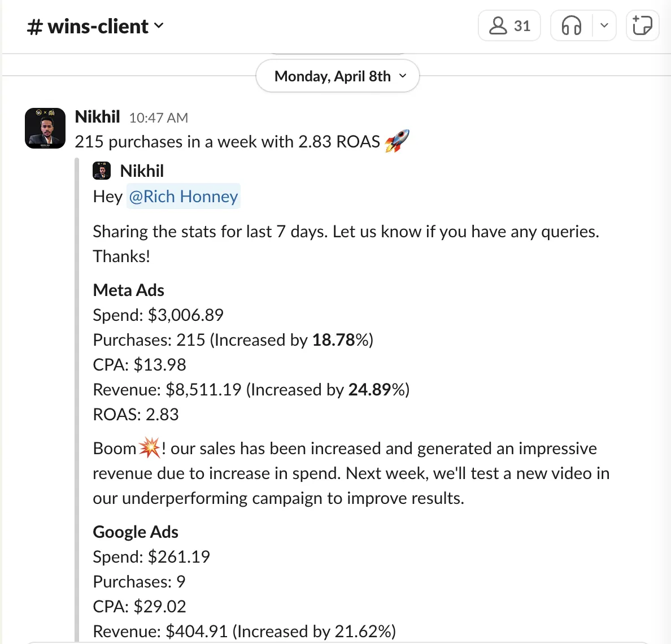Open the Monday, April 8th date picker

[x=338, y=76]
